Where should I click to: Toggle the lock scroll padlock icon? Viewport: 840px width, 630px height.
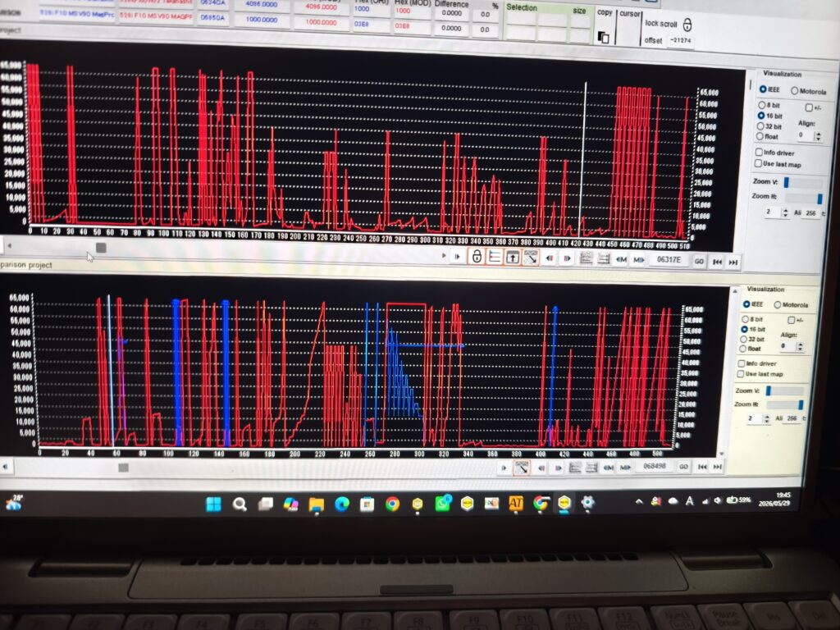pyautogui.click(x=687, y=25)
